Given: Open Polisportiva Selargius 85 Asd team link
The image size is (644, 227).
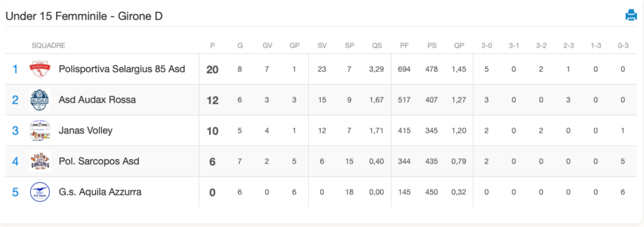Looking at the screenshot, I should [x=122, y=69].
